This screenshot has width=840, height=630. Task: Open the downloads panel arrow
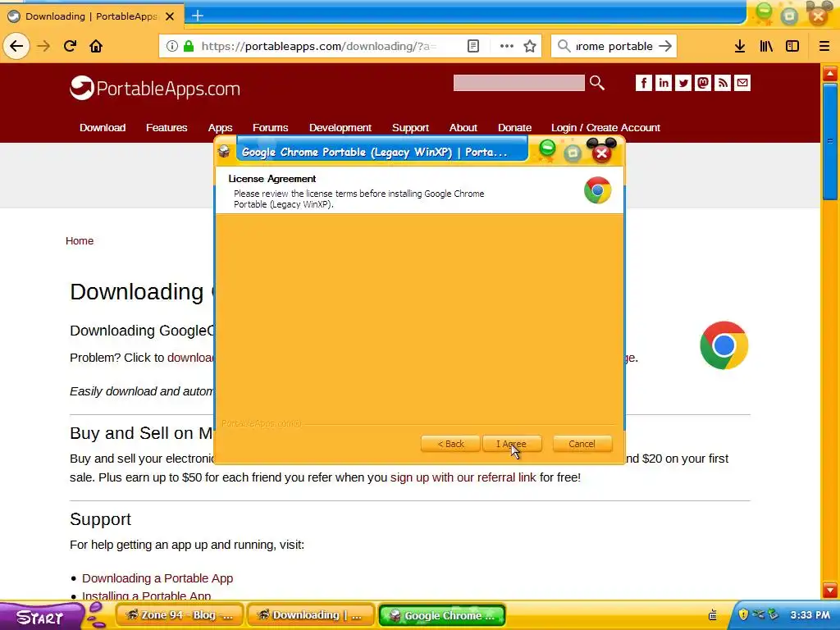(740, 46)
